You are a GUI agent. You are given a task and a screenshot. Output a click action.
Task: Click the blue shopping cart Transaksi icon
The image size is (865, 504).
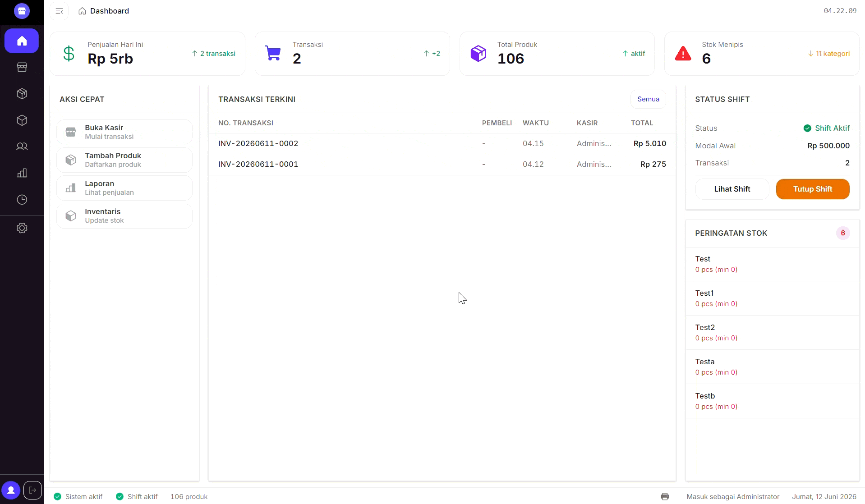[273, 53]
